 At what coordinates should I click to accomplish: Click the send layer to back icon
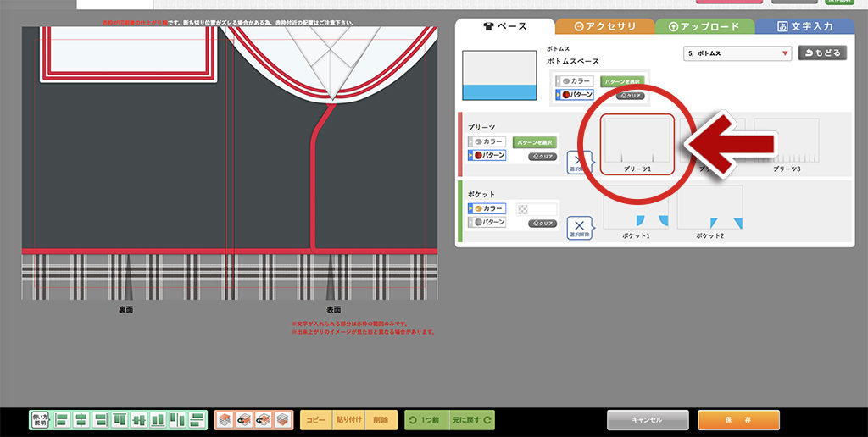tap(283, 419)
